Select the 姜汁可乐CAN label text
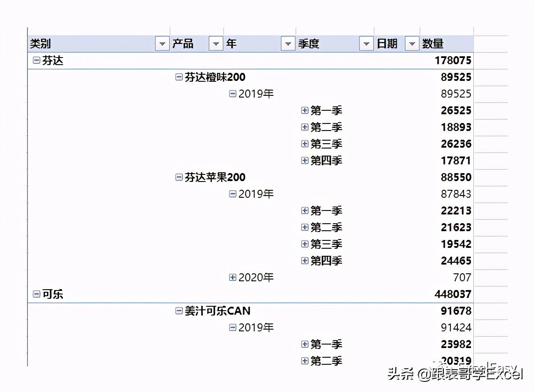 [x=218, y=311]
